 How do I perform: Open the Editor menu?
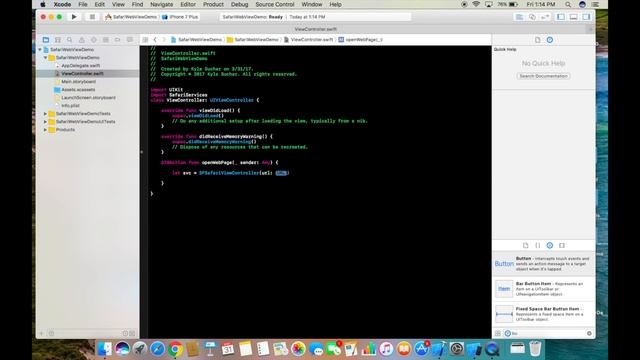[188, 4]
